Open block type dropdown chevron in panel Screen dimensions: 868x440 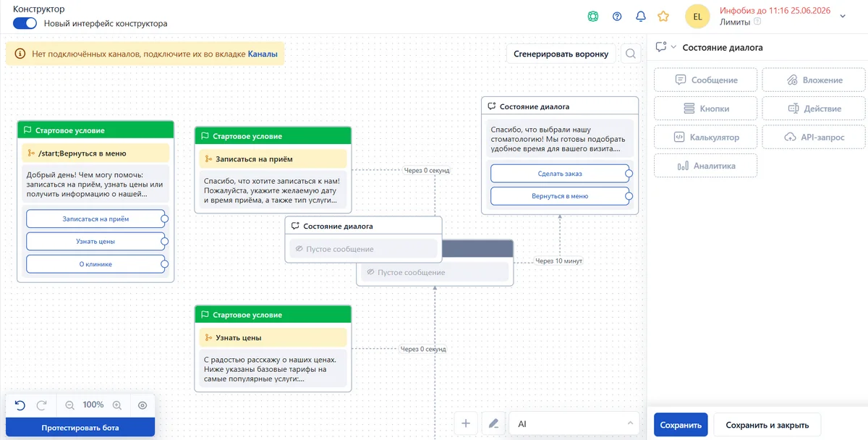[673, 47]
